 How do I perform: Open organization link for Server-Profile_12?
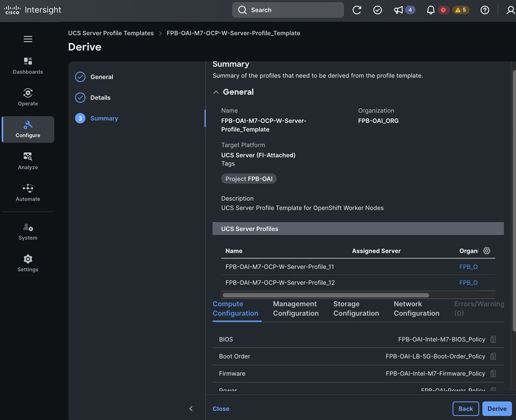469,283
